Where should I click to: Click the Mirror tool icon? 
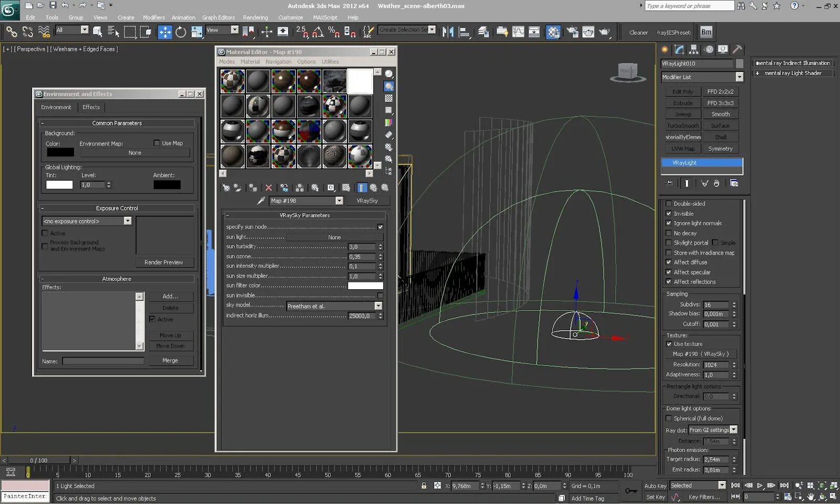(x=448, y=33)
